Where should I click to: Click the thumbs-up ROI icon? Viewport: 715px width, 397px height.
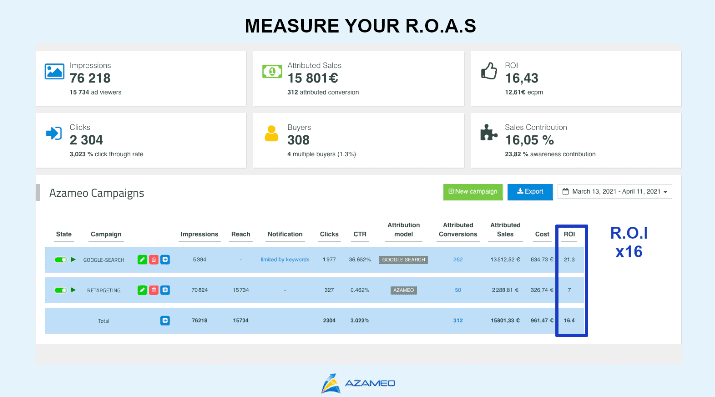click(489, 71)
